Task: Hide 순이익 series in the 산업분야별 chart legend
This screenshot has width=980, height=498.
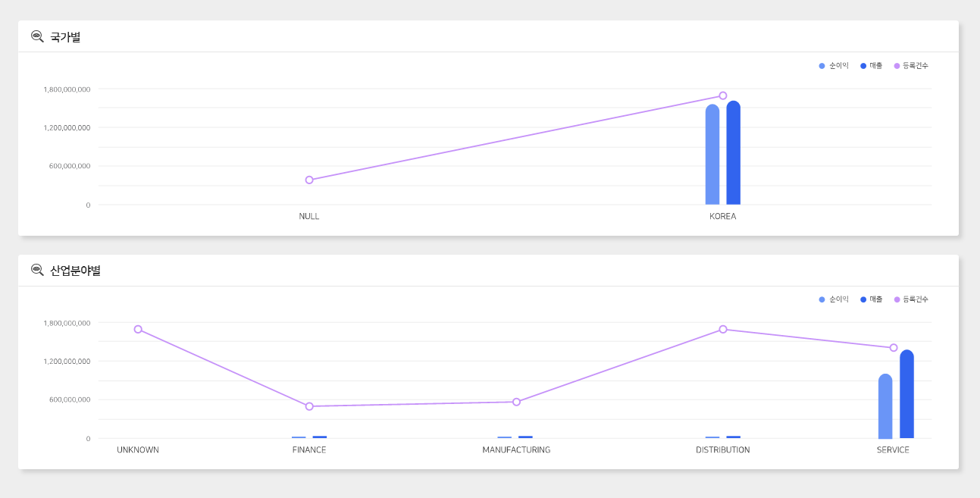Action: pos(834,299)
